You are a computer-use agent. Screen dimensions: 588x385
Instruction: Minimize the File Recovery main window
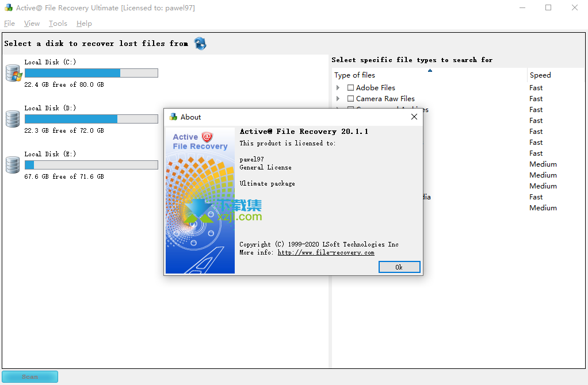(x=522, y=7)
